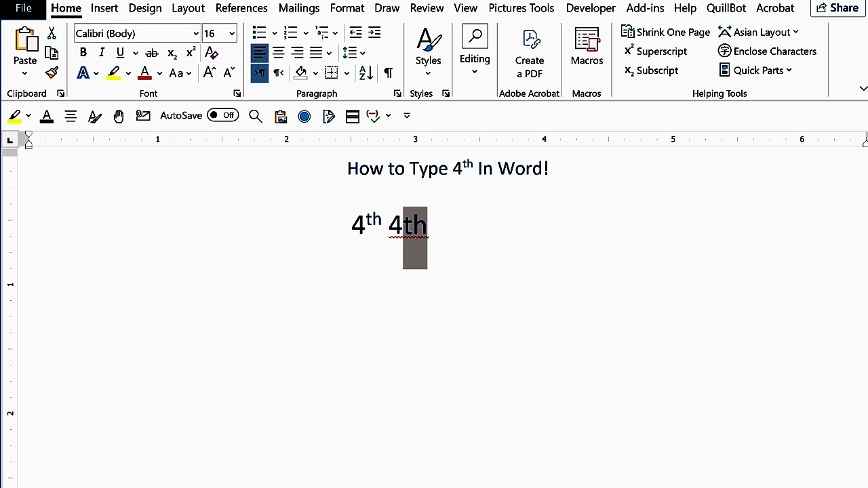Toggle Underline formatting
The height and width of the screenshot is (488, 868).
point(120,53)
